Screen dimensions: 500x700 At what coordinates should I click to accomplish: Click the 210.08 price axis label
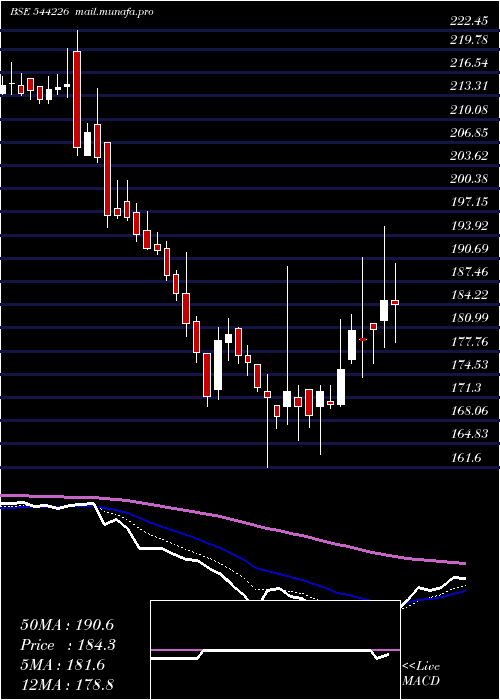click(x=469, y=109)
